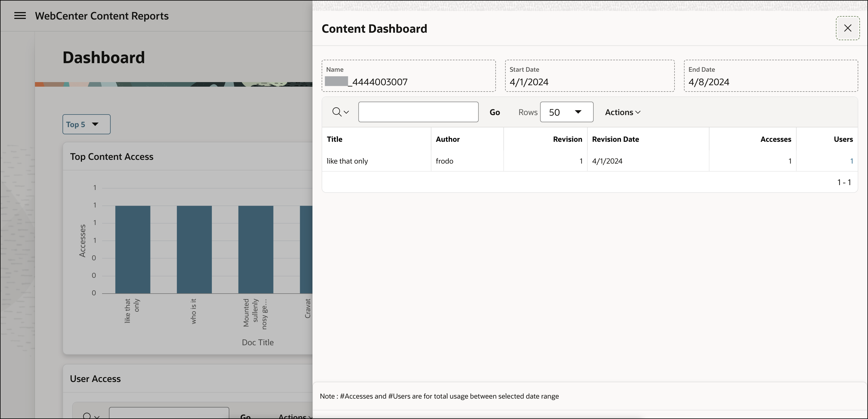Click the WebCenter Content Reports title

(102, 16)
